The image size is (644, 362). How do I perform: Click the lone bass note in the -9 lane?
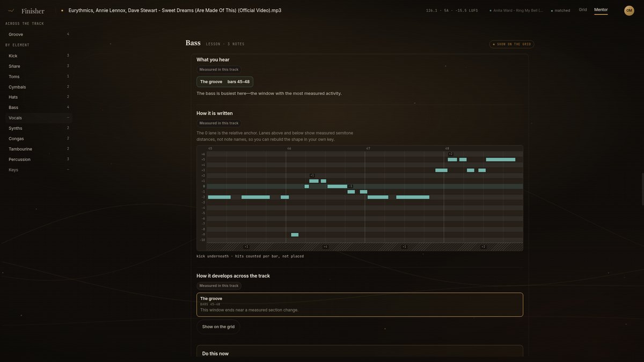coord(295,234)
